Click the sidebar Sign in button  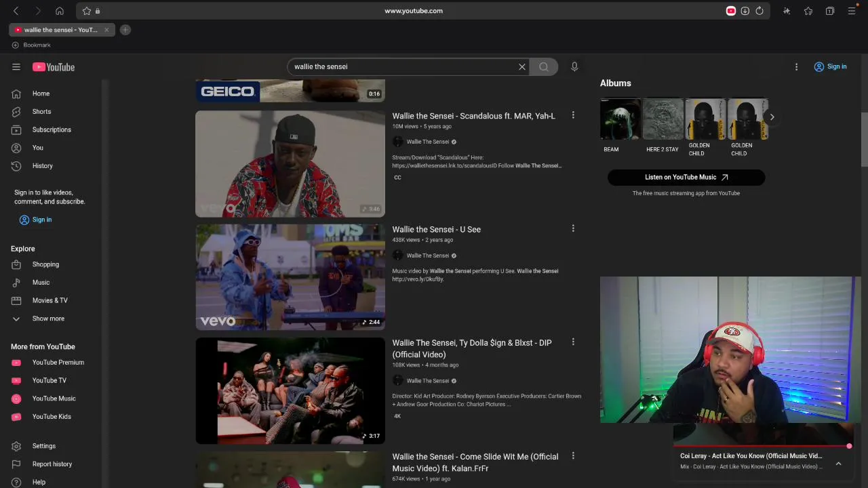[35, 220]
